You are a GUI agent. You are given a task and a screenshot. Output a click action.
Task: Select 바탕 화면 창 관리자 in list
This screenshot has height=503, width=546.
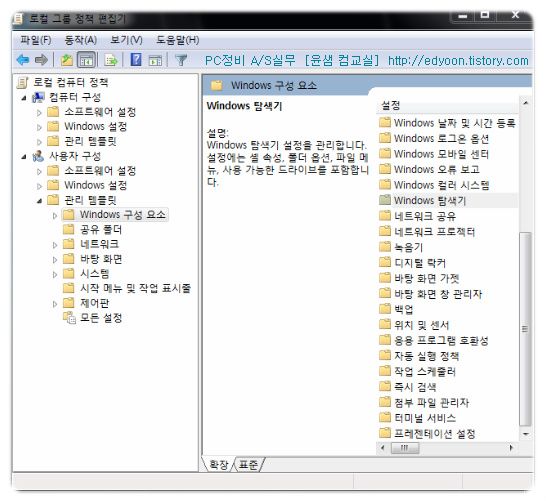(438, 293)
